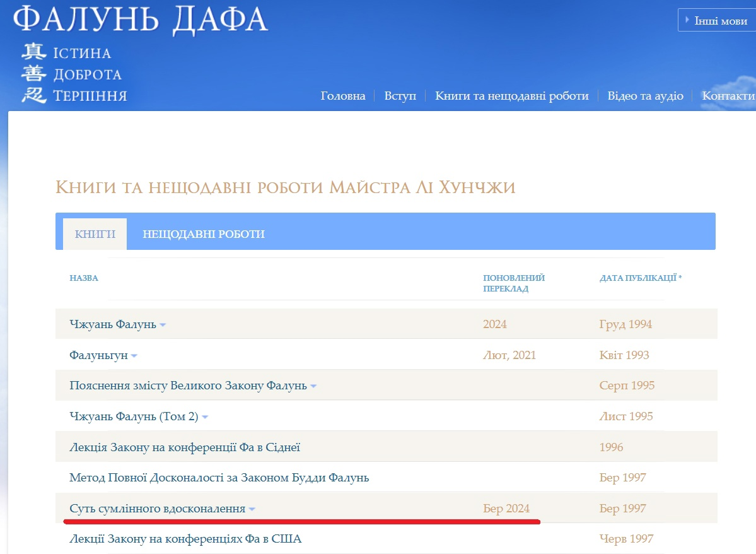756x554 pixels.
Task: Open the Відео та аудіо section
Action: point(645,95)
